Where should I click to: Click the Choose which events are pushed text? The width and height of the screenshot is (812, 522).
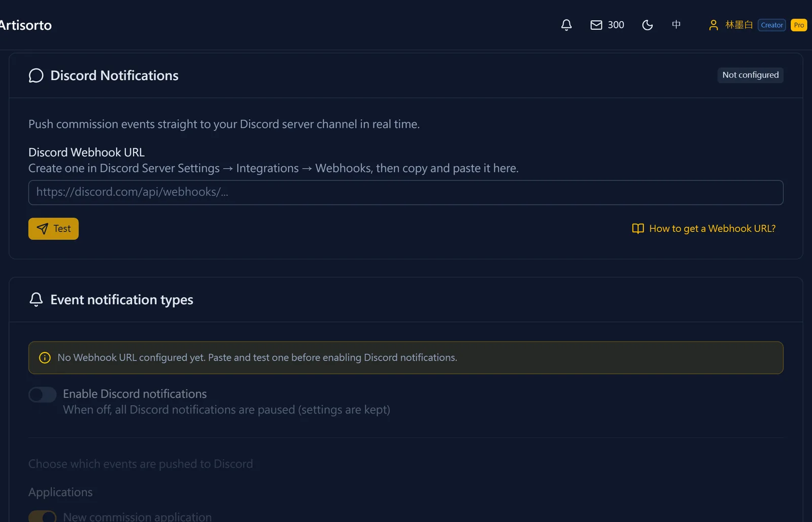141,464
